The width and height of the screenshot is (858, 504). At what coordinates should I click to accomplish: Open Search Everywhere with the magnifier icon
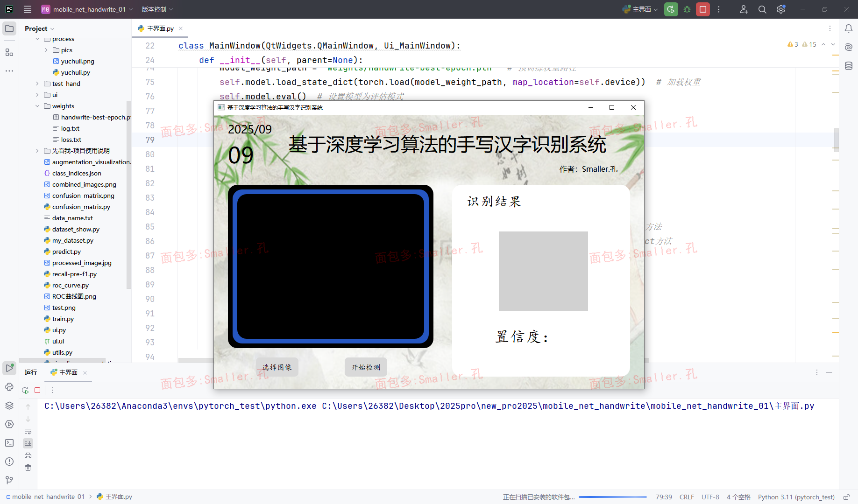click(762, 9)
